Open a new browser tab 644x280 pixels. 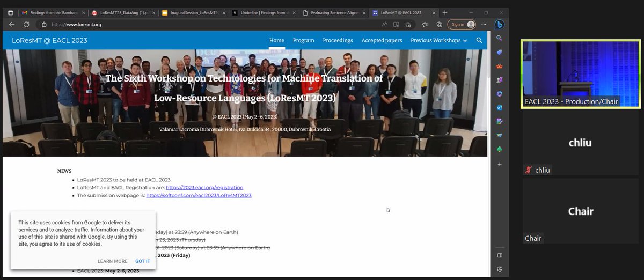(x=445, y=12)
